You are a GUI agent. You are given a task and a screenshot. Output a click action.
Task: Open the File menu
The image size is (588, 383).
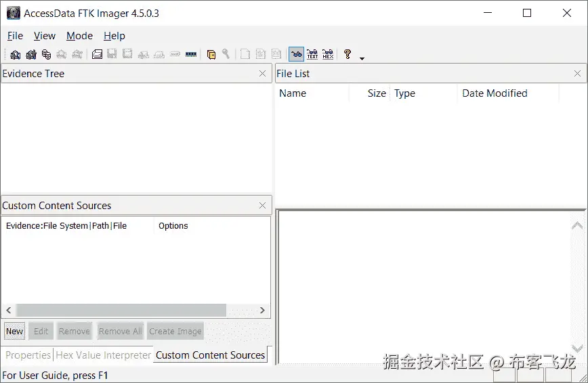pyautogui.click(x=15, y=36)
